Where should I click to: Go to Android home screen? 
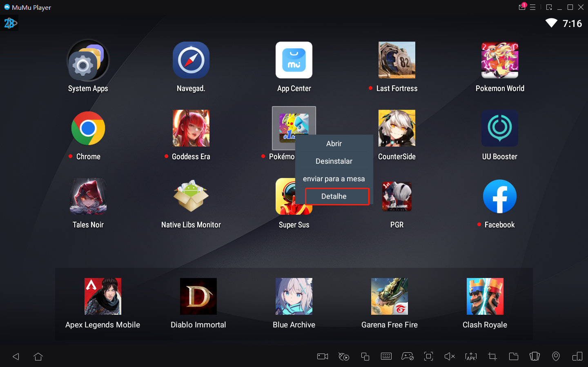coord(38,356)
